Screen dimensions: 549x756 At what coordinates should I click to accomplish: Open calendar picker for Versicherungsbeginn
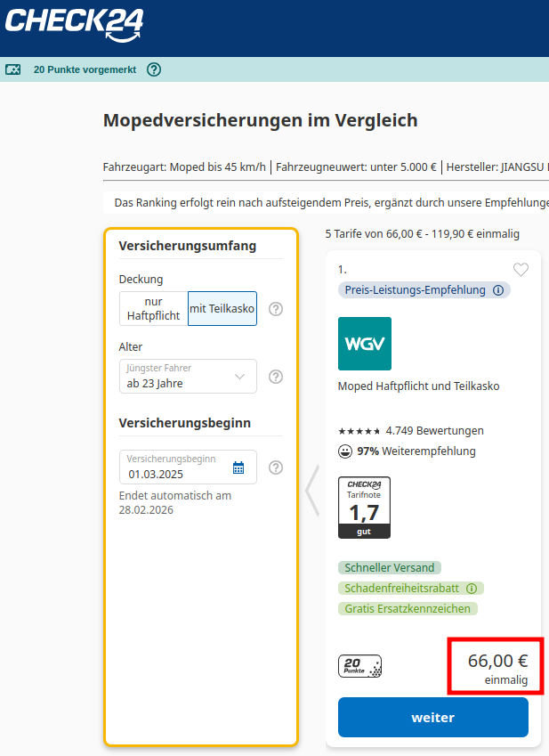(238, 467)
